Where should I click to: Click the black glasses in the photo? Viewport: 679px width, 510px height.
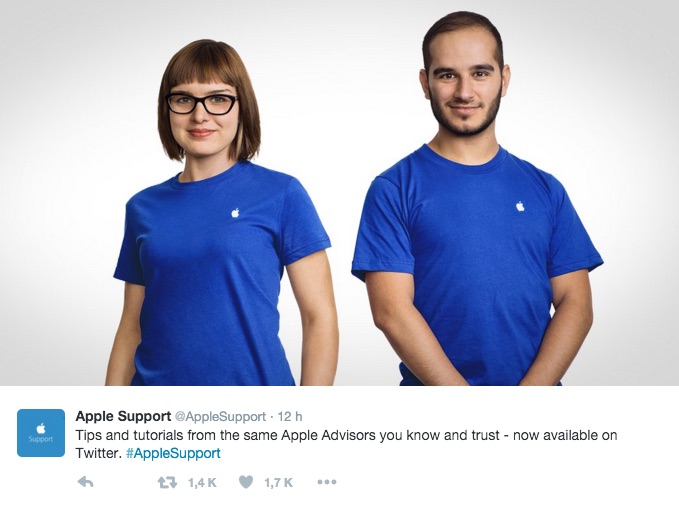pos(202,104)
